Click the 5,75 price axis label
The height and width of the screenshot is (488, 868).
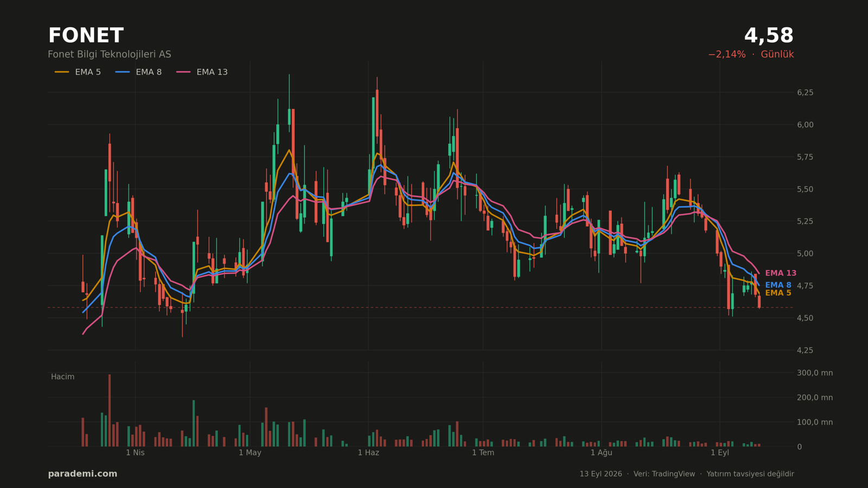click(x=805, y=157)
